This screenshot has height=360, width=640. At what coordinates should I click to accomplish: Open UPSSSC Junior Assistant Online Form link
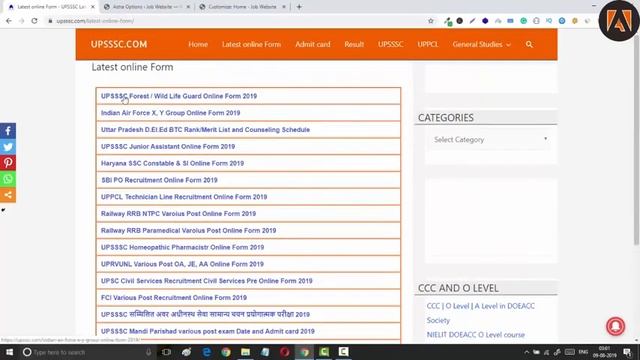point(168,147)
